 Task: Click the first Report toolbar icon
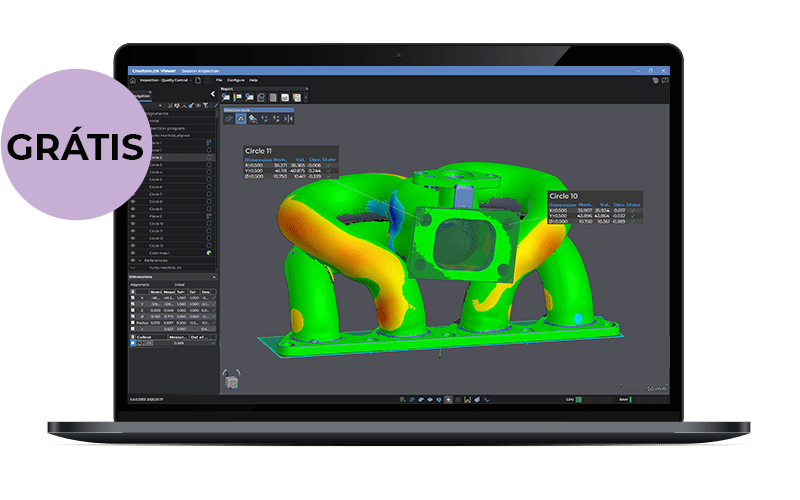[x=228, y=97]
